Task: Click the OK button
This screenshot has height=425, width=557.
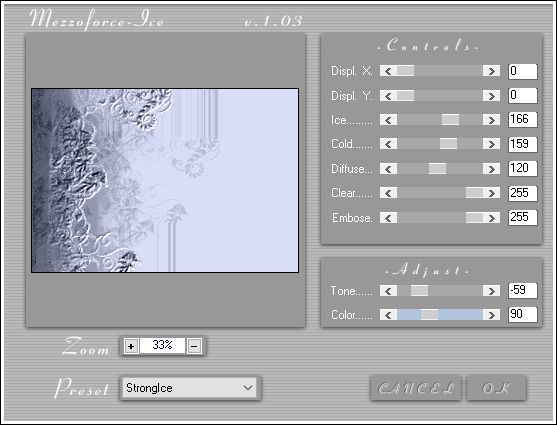Action: point(496,388)
